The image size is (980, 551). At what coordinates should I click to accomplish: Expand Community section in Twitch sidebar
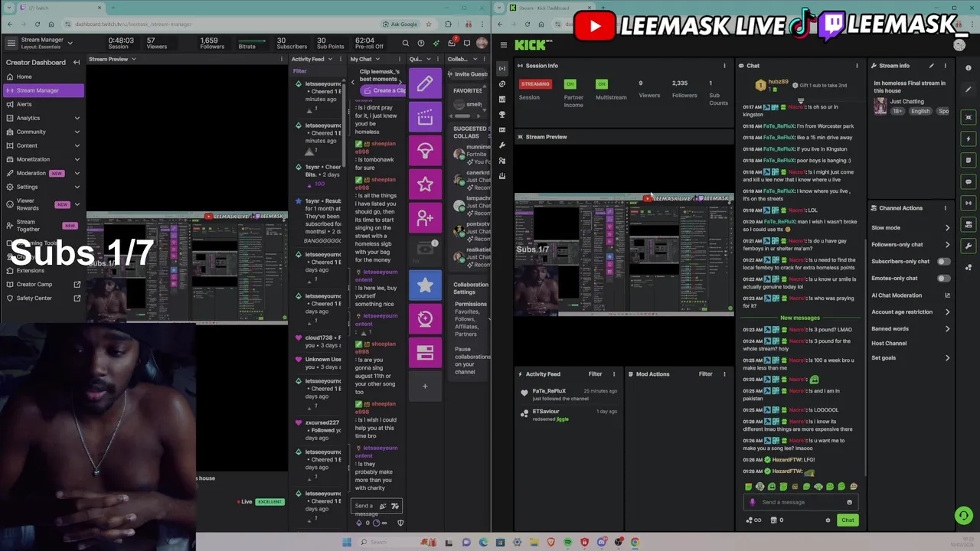pyautogui.click(x=77, y=132)
